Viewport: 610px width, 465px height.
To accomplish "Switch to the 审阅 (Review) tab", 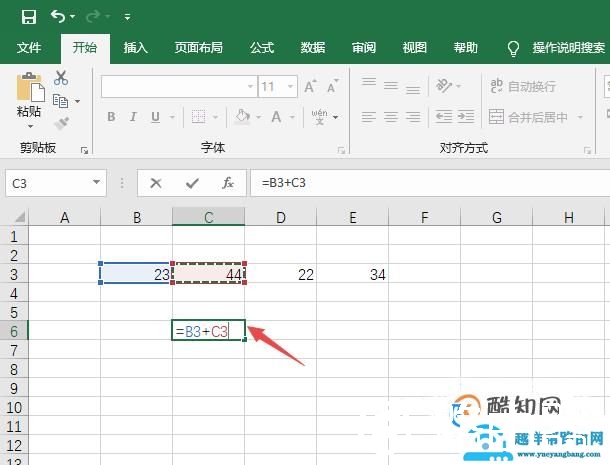I will 364,47.
